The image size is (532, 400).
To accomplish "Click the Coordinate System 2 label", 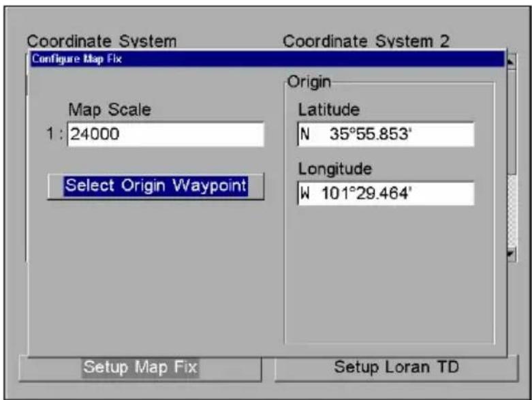I will click(x=366, y=42).
